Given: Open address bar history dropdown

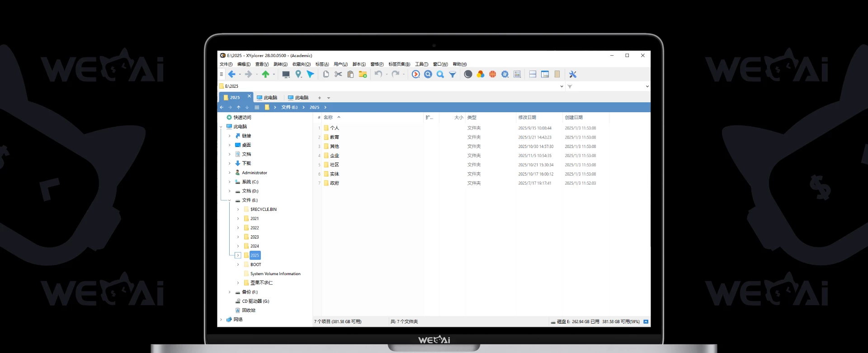Looking at the screenshot, I should [x=561, y=86].
